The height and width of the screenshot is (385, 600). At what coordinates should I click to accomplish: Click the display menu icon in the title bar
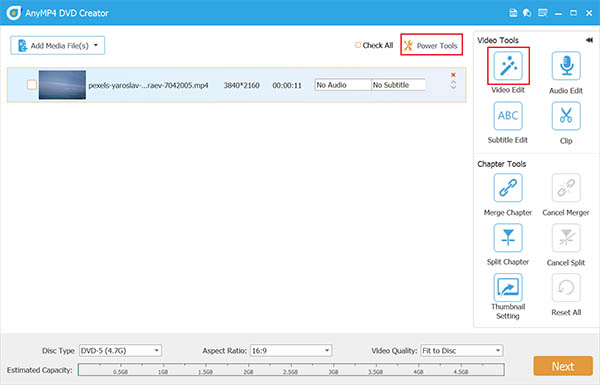543,13
